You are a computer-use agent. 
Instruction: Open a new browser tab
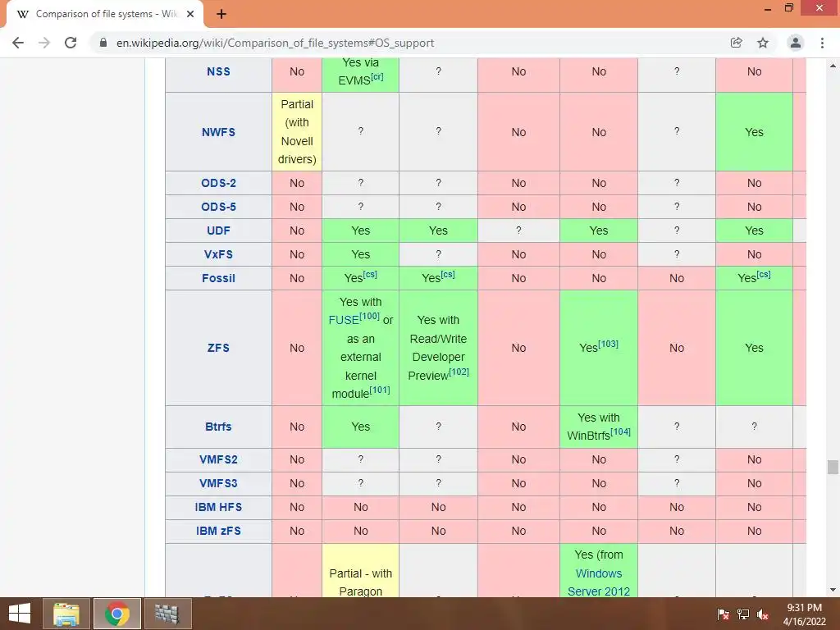point(221,15)
